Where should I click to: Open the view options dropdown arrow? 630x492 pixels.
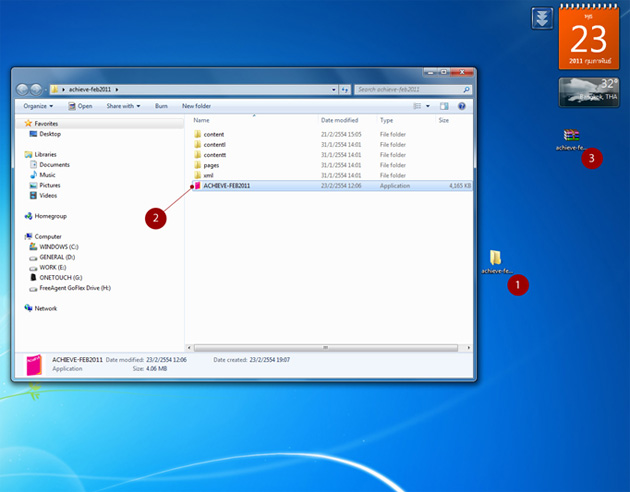(428, 106)
